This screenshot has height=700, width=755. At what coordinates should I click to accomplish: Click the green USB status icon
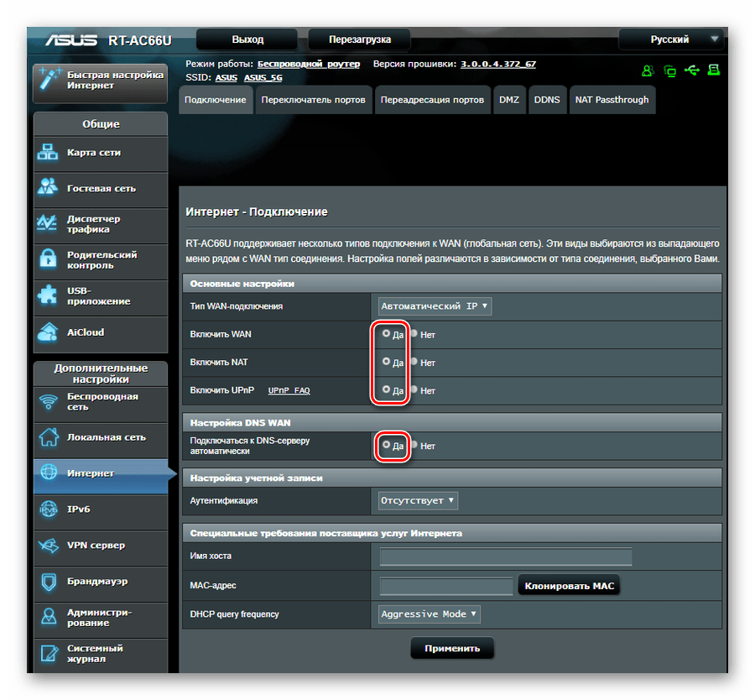pos(692,71)
